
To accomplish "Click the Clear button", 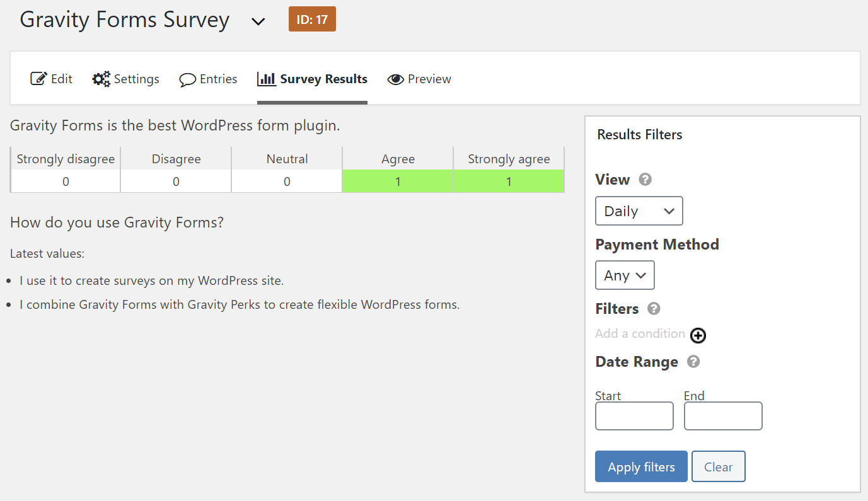I will pos(718,466).
